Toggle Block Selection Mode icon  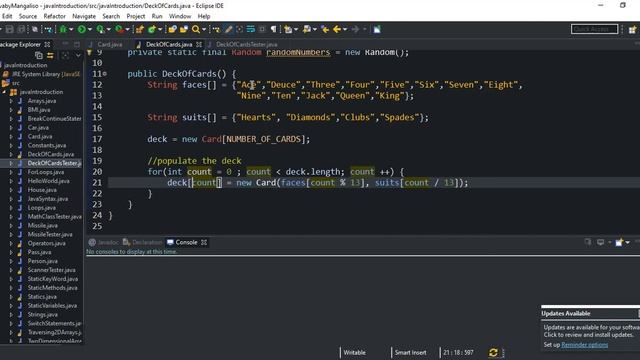262,29
